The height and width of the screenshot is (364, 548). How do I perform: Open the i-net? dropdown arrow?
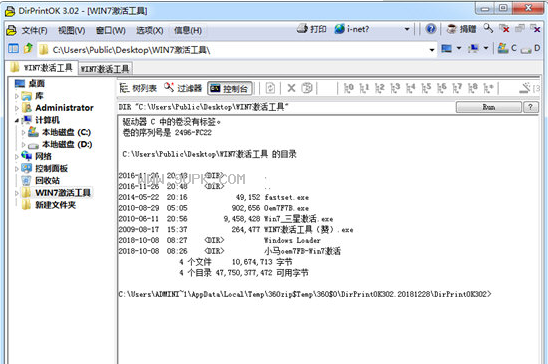[407, 29]
